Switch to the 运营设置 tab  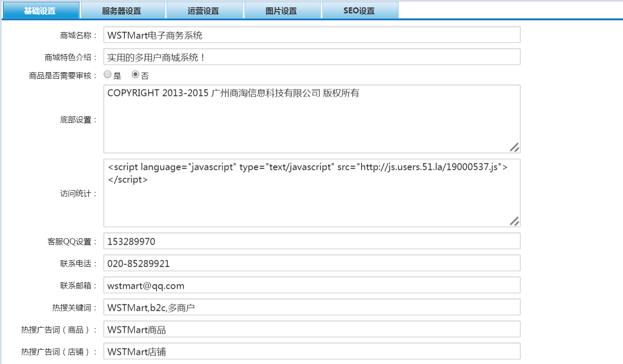(205, 10)
